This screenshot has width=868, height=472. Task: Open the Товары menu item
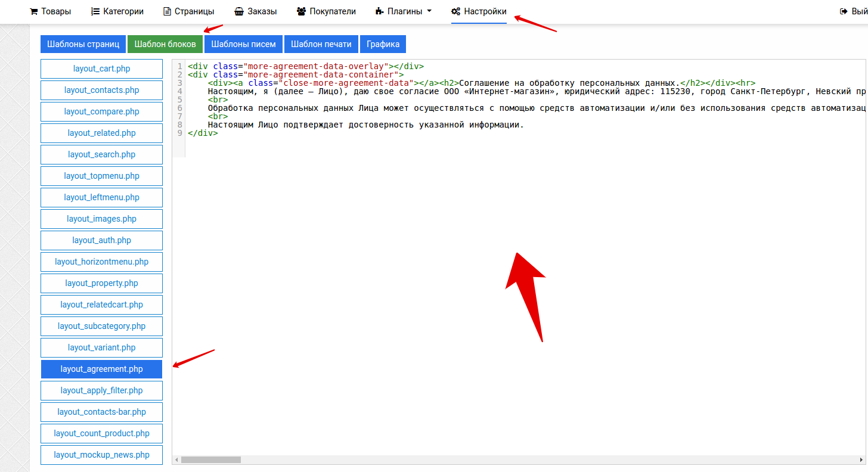click(50, 11)
